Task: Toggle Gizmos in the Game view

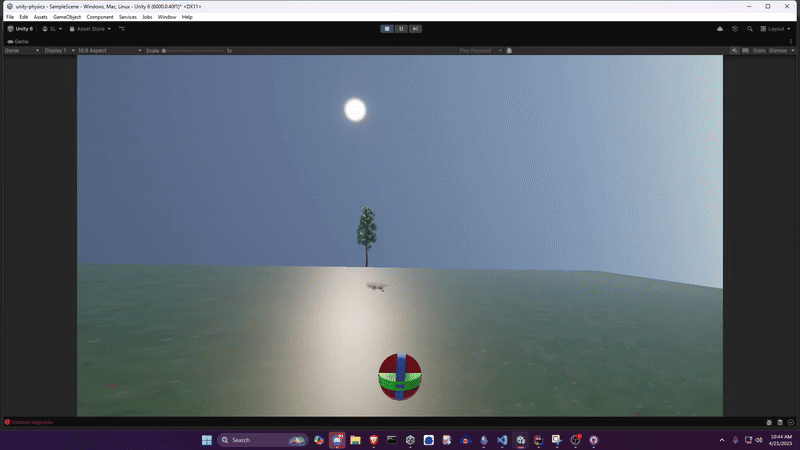Action: pyautogui.click(x=778, y=51)
